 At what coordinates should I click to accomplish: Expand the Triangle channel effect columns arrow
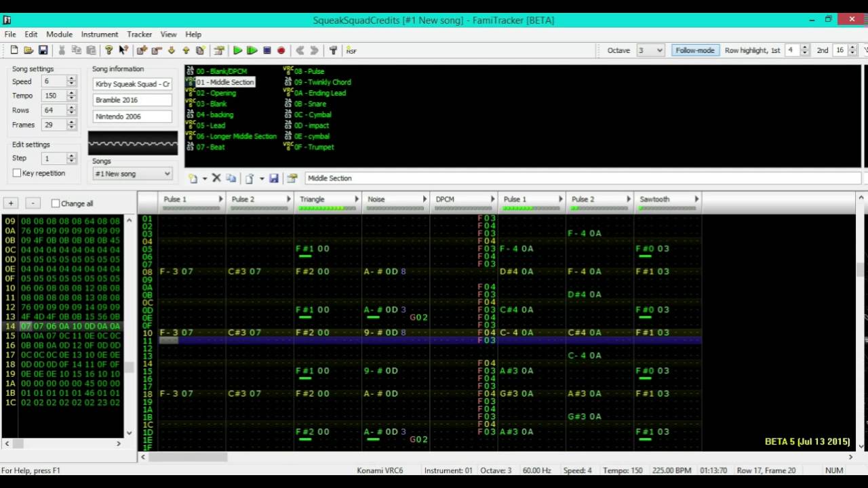click(x=357, y=199)
